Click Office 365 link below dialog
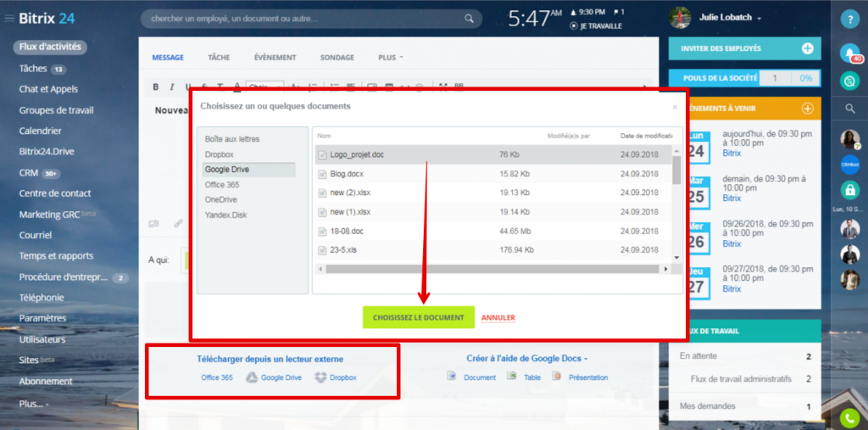The height and width of the screenshot is (430, 868). 217,377
